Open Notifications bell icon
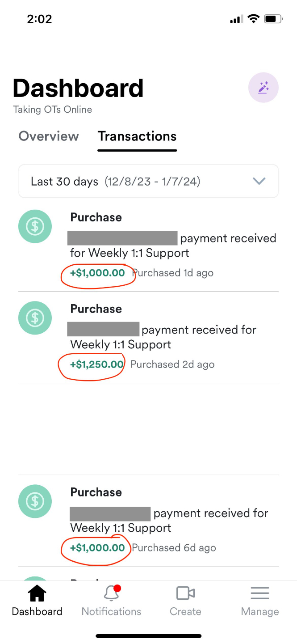297x644 pixels. pyautogui.click(x=111, y=594)
